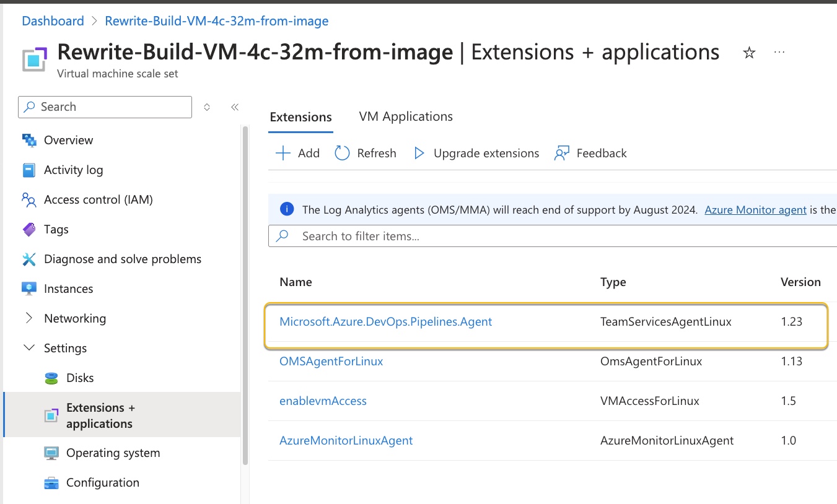This screenshot has height=504, width=837.
Task: Open Diagnose and solve problems icon
Action: pyautogui.click(x=29, y=259)
